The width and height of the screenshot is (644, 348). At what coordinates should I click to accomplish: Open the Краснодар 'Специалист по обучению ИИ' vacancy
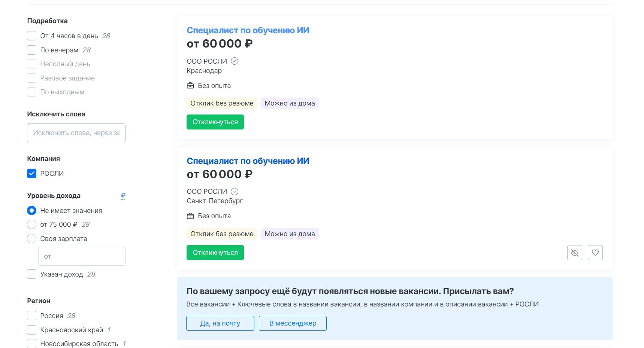(x=248, y=30)
